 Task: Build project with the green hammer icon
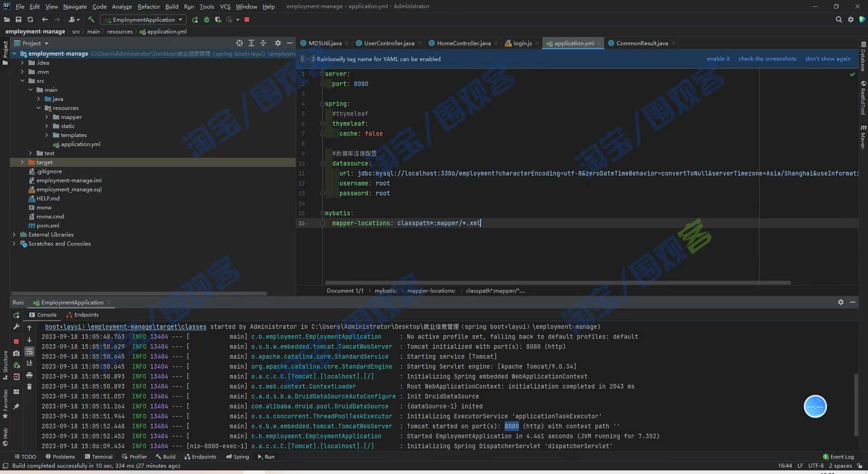pyautogui.click(x=91, y=19)
